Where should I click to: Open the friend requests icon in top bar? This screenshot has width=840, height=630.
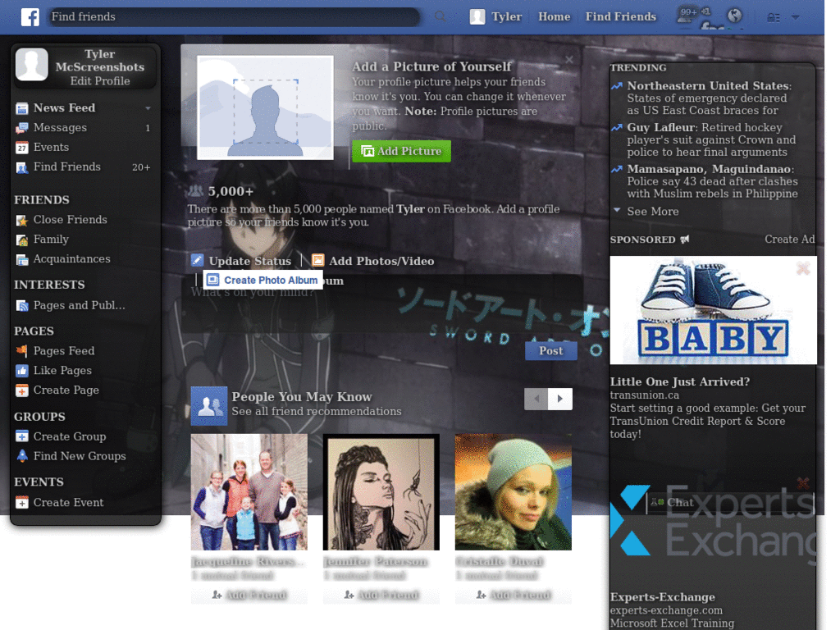[x=684, y=16]
